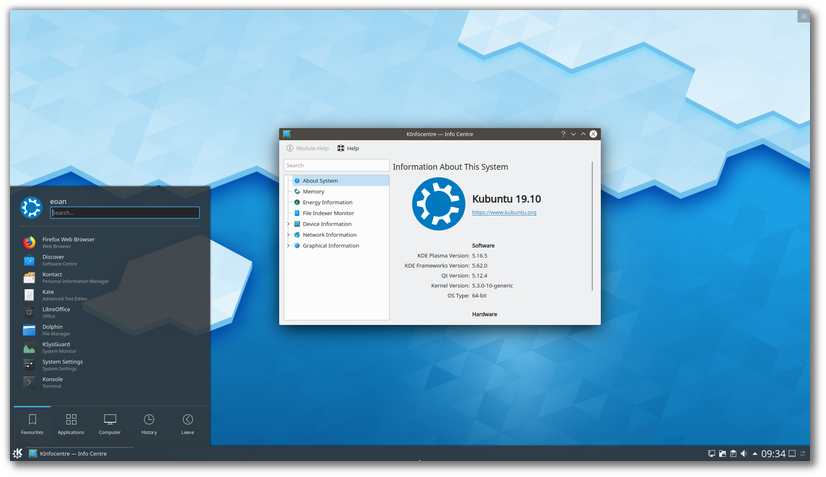826x477 pixels.
Task: Click the volume speaker icon in system tray
Action: coord(744,454)
